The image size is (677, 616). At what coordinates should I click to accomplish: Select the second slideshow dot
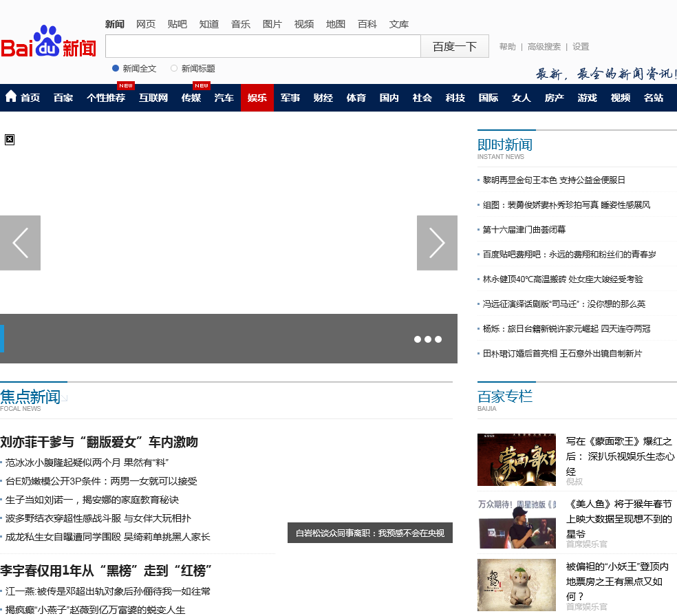(428, 339)
